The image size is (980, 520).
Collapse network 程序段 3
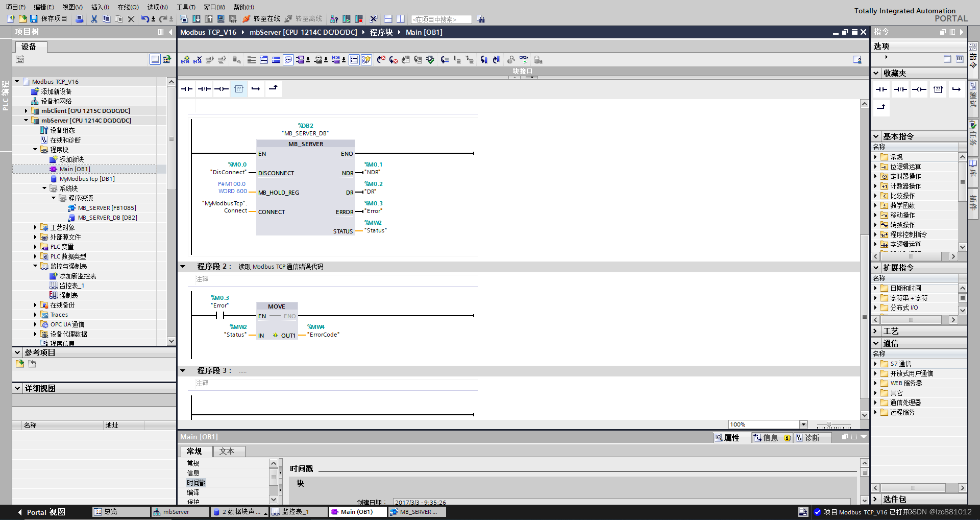(183, 370)
